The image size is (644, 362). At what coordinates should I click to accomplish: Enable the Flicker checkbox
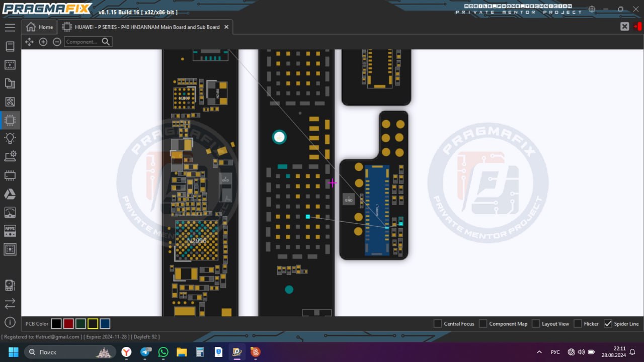578,324
